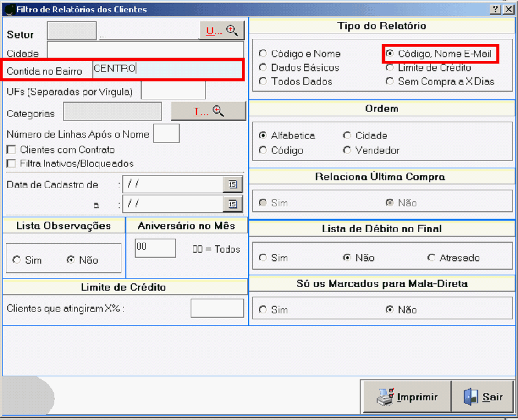Image resolution: width=518 pixels, height=420 pixels.
Task: Select Sim for Mala-Direta marked clients
Action: tap(263, 310)
